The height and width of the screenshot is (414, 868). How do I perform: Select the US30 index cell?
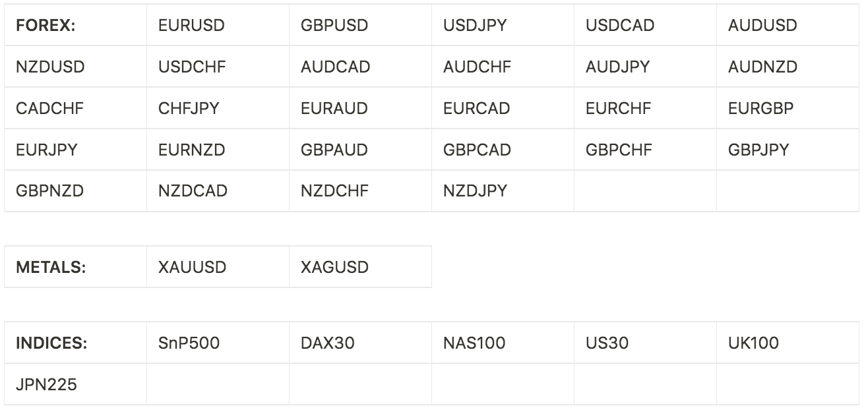[645, 343]
